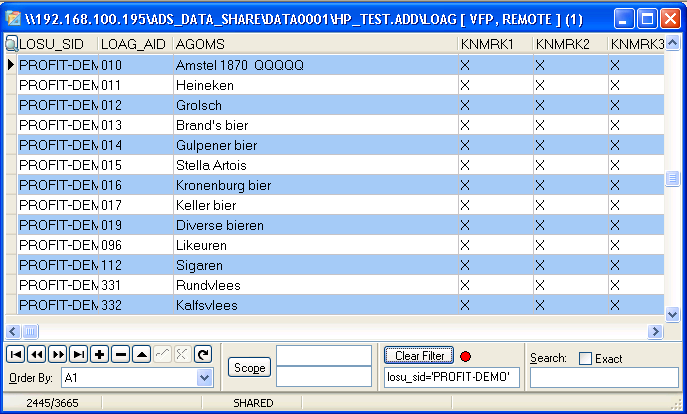Click the AGOMS column header
Viewport: 687px width, 414px height.
[x=315, y=44]
